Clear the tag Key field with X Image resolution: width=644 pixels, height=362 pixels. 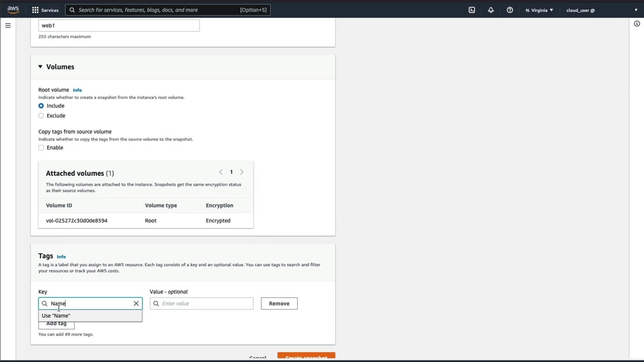click(x=136, y=303)
